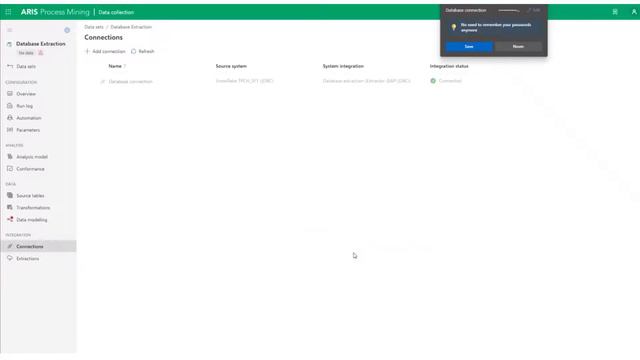Open Run log in sidebar
640x360 pixels.
coord(24,106)
